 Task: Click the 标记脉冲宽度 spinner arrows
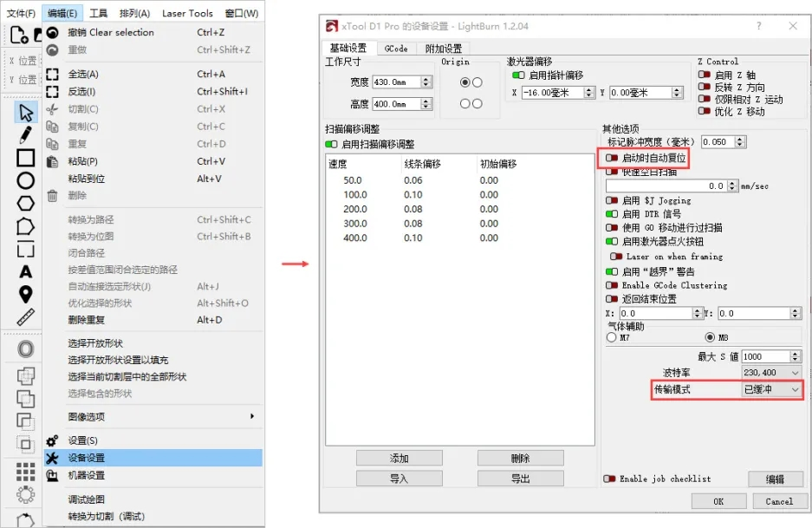741,142
